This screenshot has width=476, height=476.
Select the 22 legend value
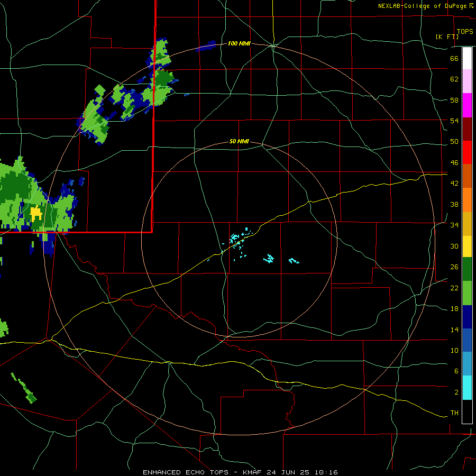pyautogui.click(x=454, y=288)
